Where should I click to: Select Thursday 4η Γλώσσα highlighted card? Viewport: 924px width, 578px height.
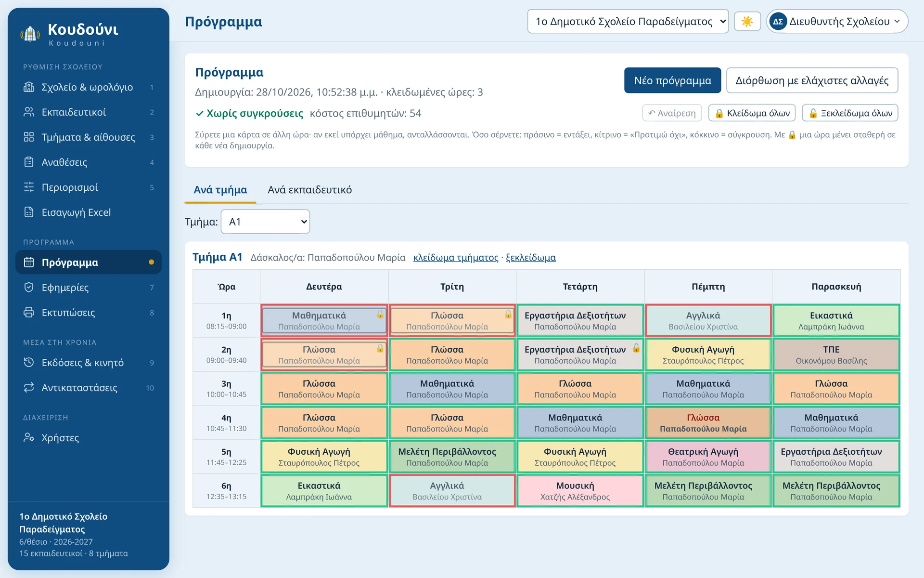[708, 423]
